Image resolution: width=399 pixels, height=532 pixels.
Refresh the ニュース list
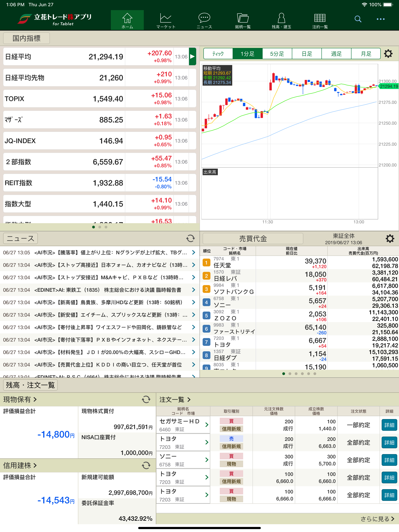[190, 238]
